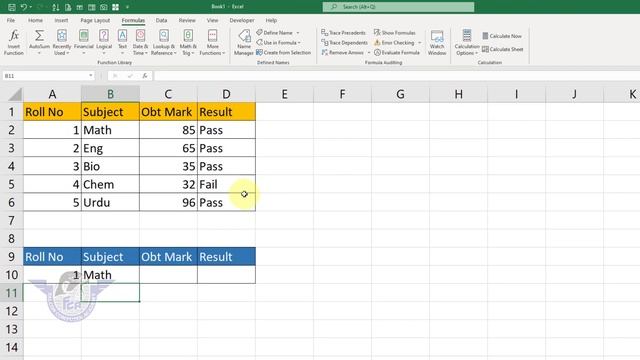
Task: Click Calculate Sheet
Action: tap(502, 49)
